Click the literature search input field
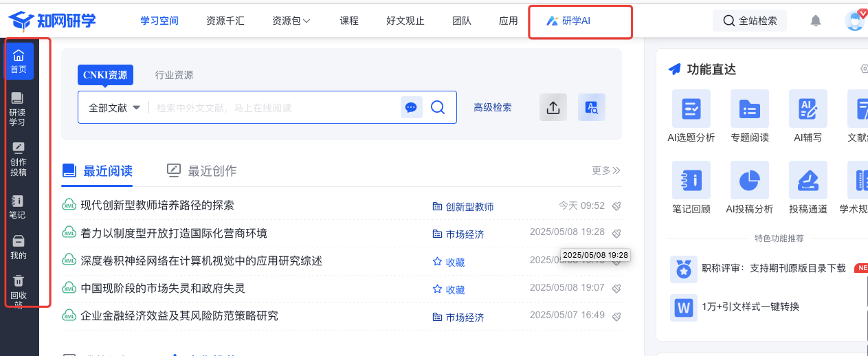Screen dimensions: 868x356 tap(275, 108)
